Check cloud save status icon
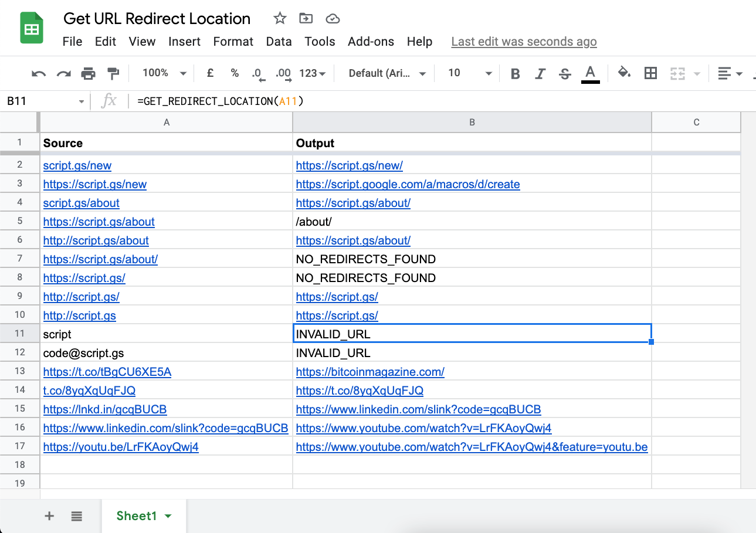 click(333, 19)
